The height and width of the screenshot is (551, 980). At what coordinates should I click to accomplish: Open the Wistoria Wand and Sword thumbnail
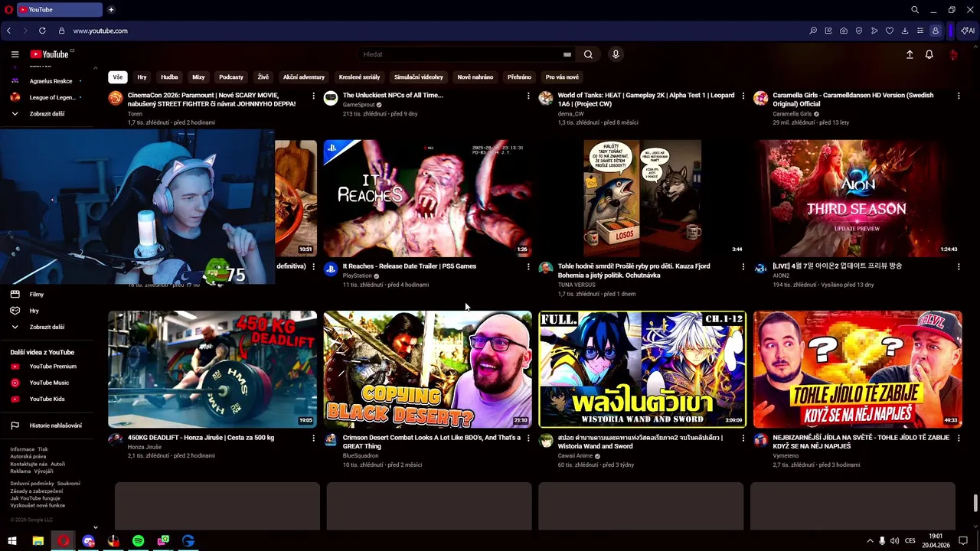[642, 369]
